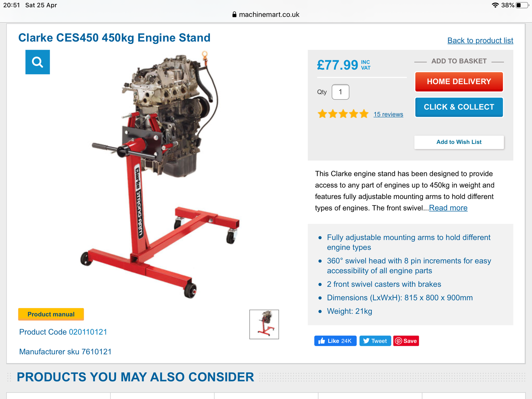Open the 15 reviews link

(388, 114)
